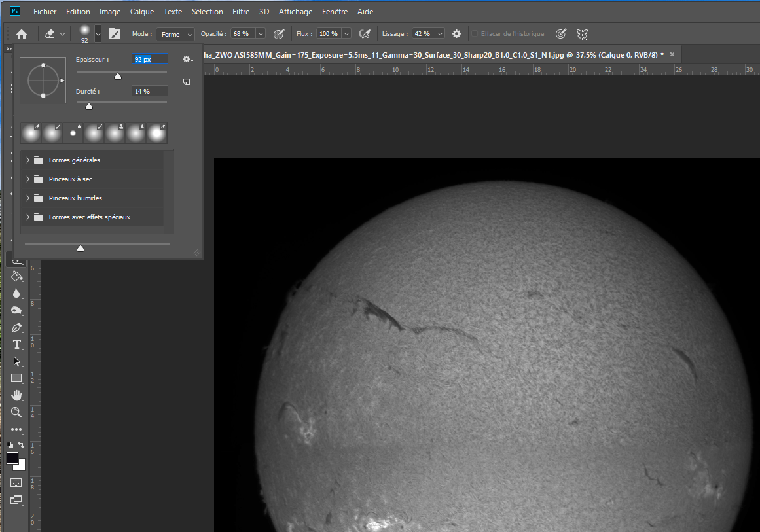Open the Filtre menu
The image size is (760, 532).
pyautogui.click(x=241, y=12)
